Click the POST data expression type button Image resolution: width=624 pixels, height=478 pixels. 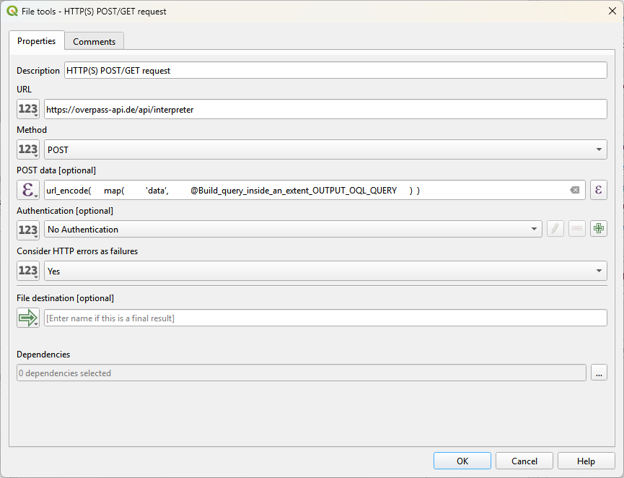[28, 190]
